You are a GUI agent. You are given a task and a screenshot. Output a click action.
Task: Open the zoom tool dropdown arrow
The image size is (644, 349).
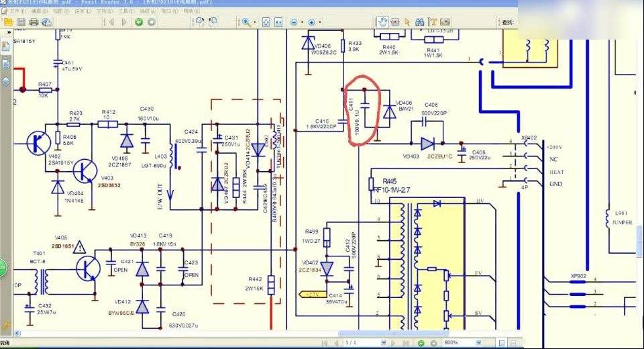point(255,23)
